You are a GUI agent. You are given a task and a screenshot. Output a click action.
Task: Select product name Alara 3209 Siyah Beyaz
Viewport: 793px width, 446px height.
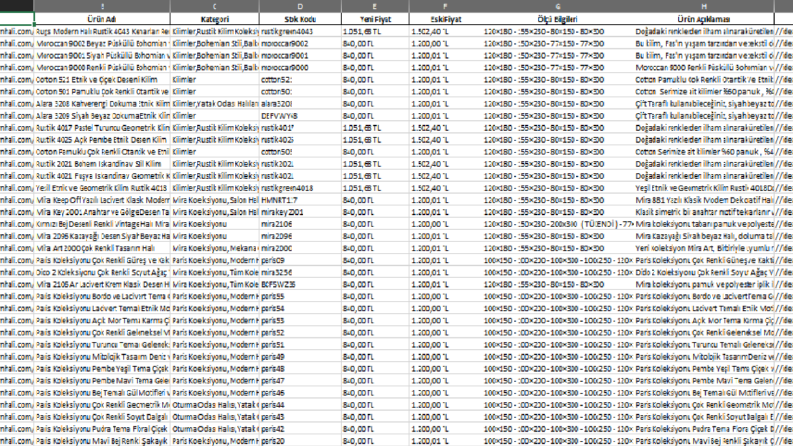point(102,116)
